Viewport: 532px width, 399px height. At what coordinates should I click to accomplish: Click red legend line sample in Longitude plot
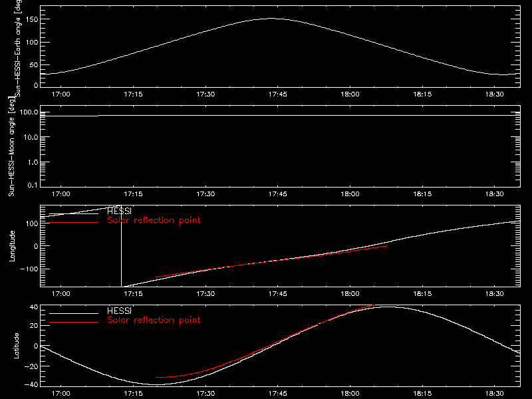click(74, 223)
